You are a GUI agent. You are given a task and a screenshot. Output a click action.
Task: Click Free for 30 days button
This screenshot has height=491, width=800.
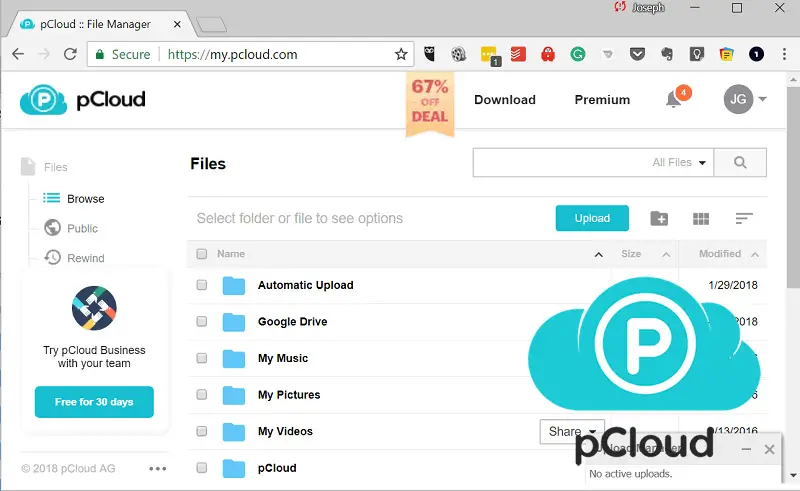(x=94, y=402)
